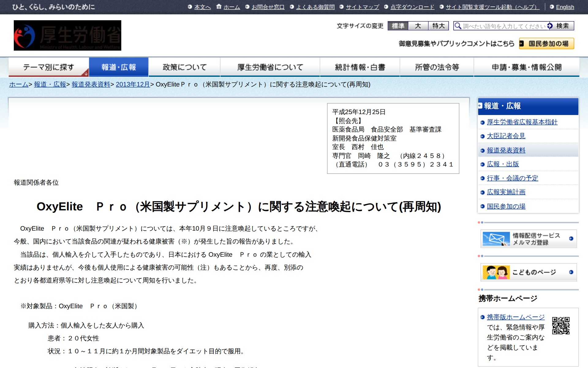Click the search keyword input field
This screenshot has height=368, width=588.
pyautogui.click(x=504, y=26)
